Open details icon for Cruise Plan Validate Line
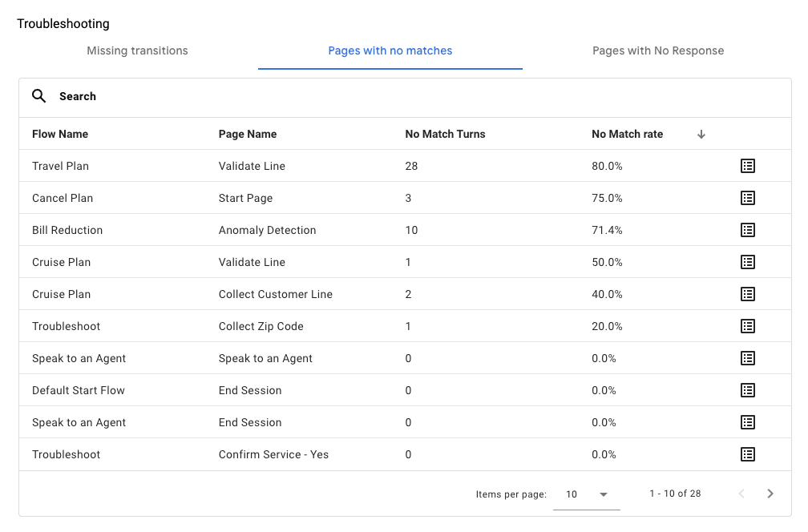The image size is (808, 532). (748, 262)
